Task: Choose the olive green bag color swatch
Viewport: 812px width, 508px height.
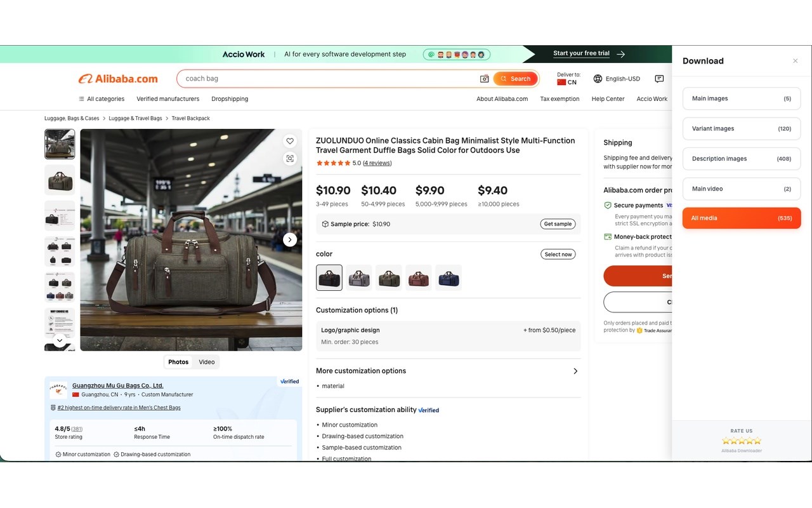Action: click(x=389, y=277)
